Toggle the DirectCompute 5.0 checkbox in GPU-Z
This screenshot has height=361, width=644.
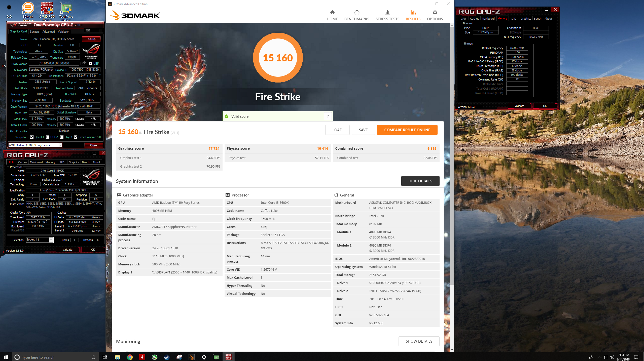tap(76, 137)
